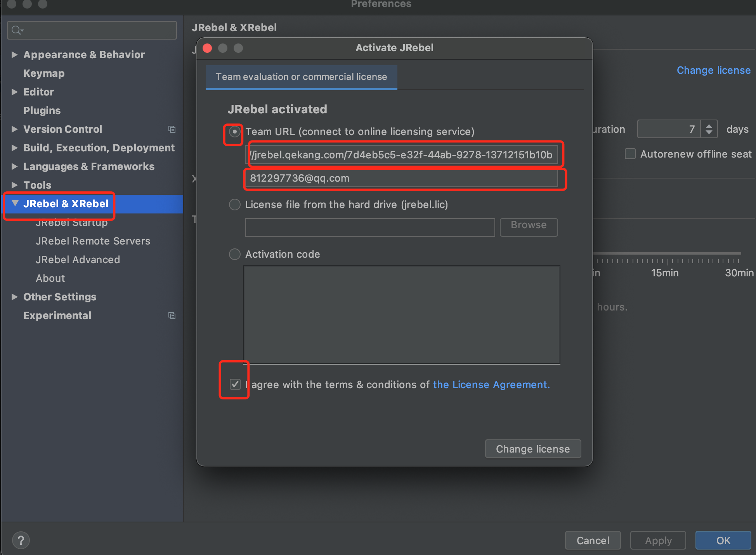756x555 pixels.
Task: Click the Apply button in Preferences
Action: click(658, 540)
